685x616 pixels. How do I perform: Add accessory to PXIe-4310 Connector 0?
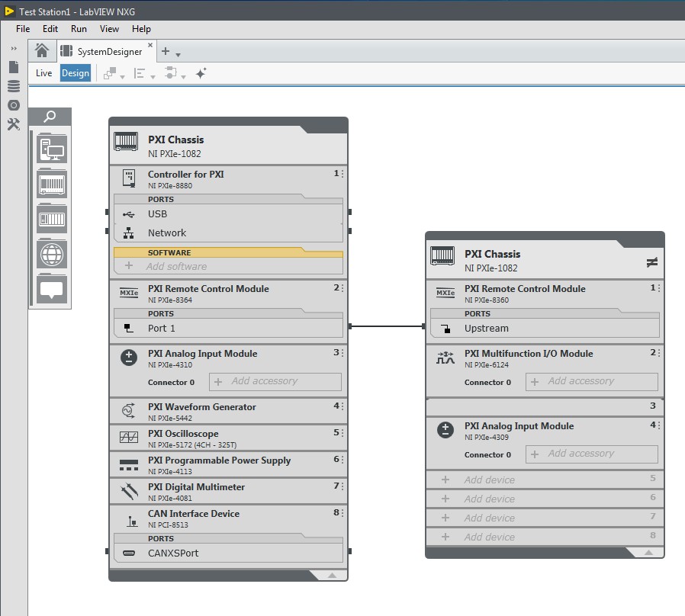275,381
